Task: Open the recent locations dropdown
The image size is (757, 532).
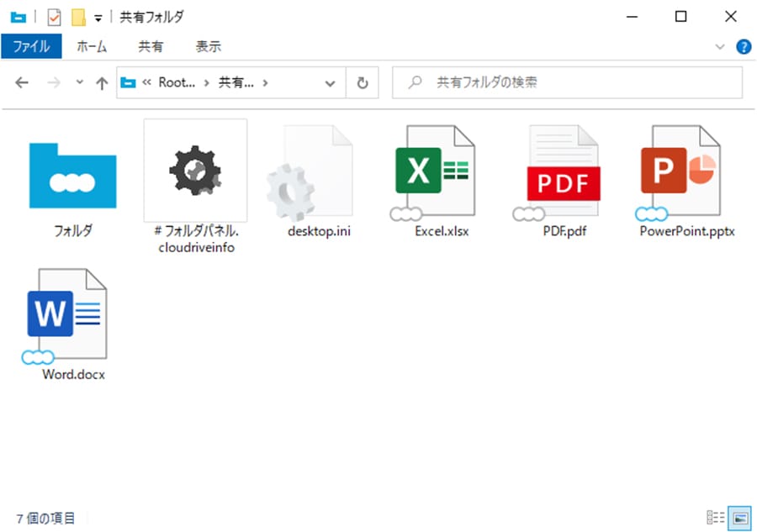Action: [x=80, y=82]
